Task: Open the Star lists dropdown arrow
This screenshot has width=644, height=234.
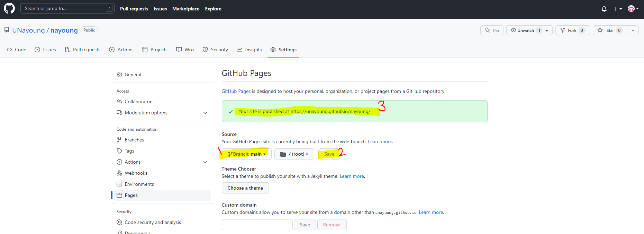Action: coord(633,30)
